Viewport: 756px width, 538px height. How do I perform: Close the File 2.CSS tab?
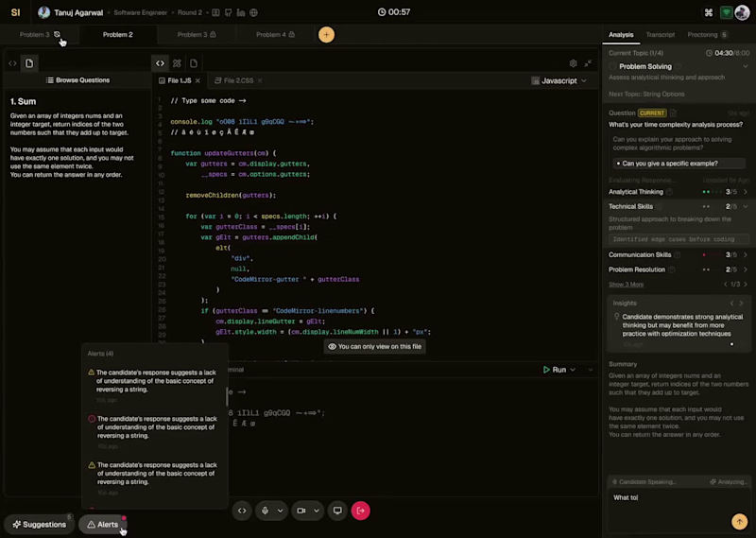(x=260, y=80)
